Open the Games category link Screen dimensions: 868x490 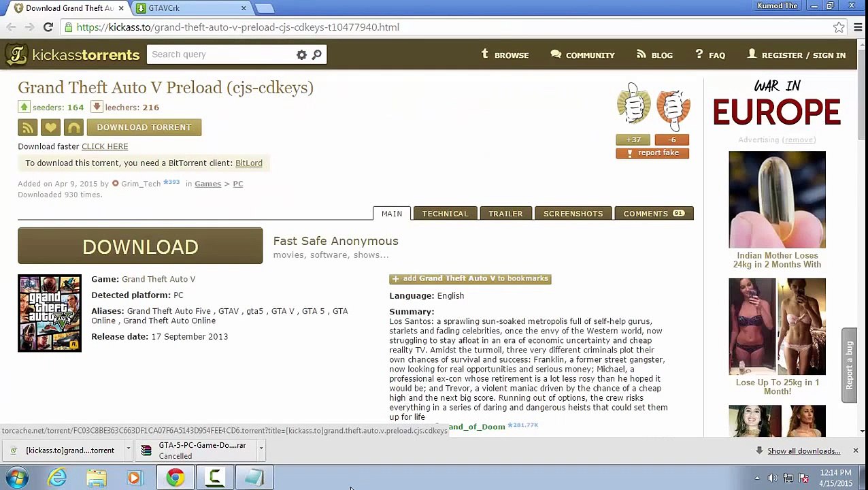click(x=207, y=184)
